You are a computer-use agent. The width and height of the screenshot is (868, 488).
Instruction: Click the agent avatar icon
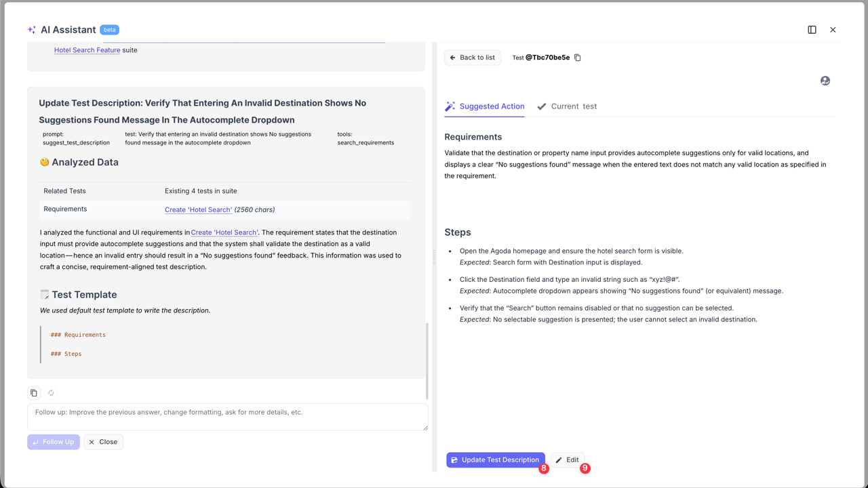pos(825,81)
